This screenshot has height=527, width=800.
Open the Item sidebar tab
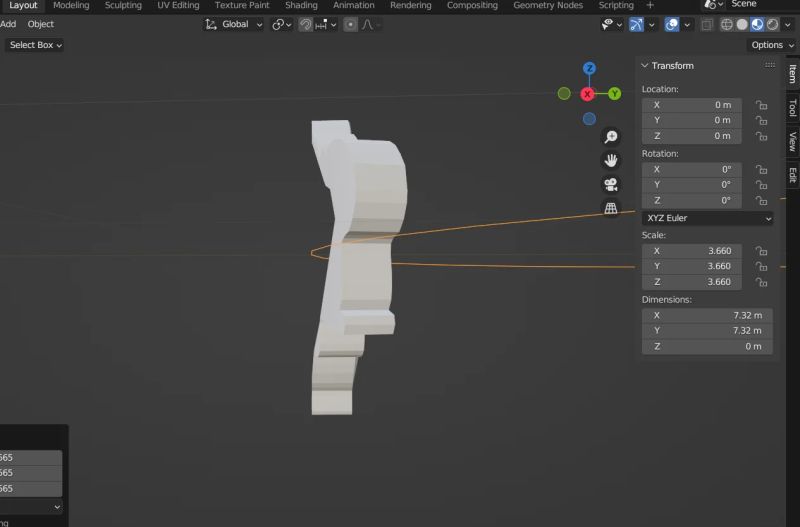pyautogui.click(x=792, y=74)
